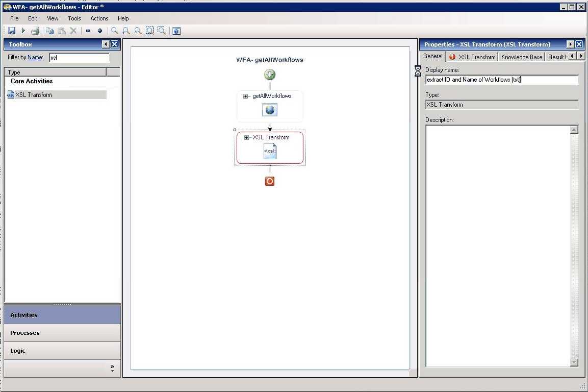Open the File menu
Screen dimensions: 588x392
14,18
